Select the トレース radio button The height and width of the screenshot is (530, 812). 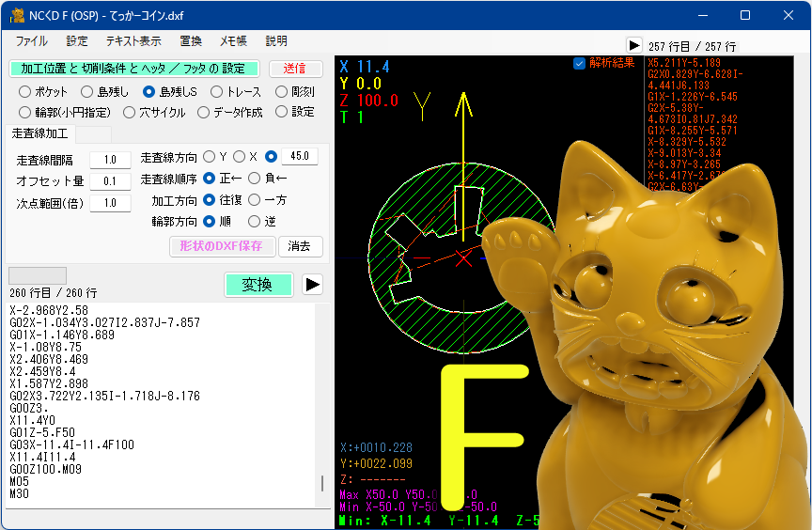(x=216, y=91)
